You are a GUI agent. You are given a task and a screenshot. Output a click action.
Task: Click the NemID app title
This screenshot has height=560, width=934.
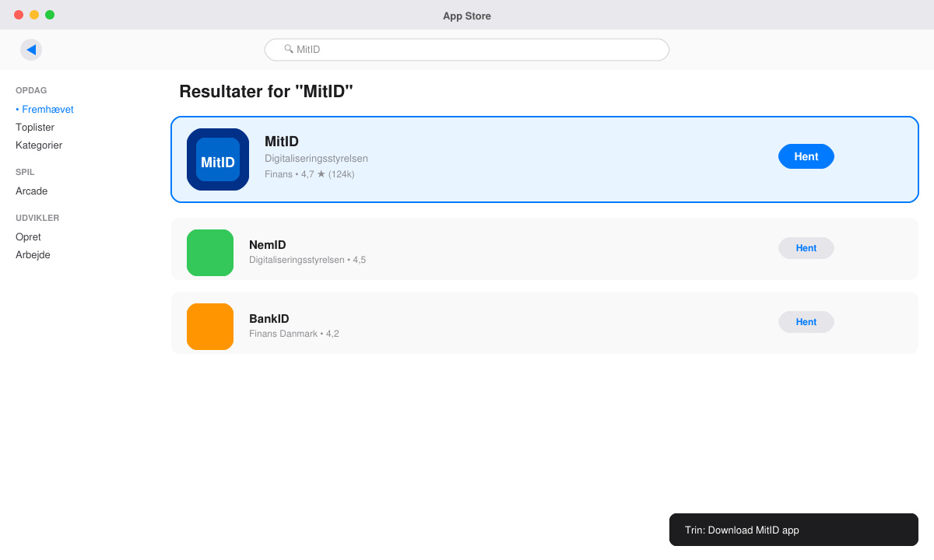[268, 245]
